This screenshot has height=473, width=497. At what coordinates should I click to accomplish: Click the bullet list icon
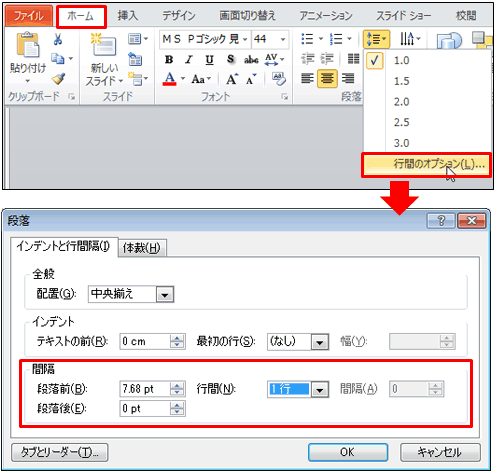307,39
